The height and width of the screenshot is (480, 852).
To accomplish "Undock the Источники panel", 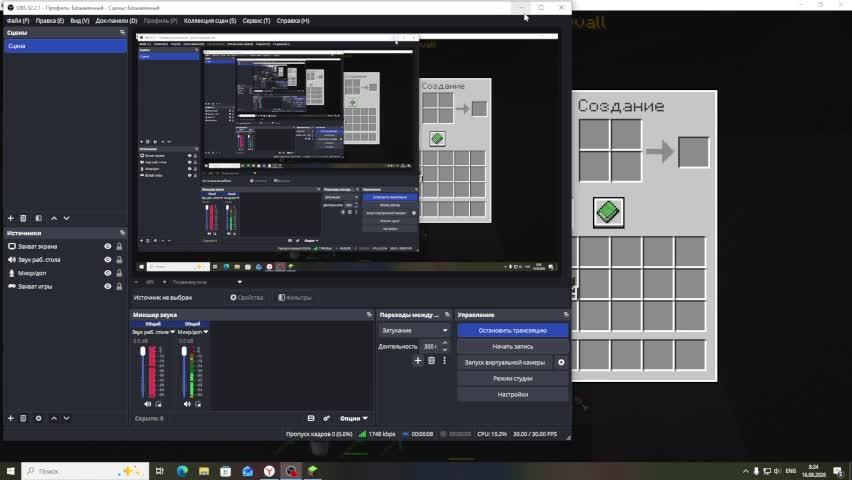I will [122, 233].
